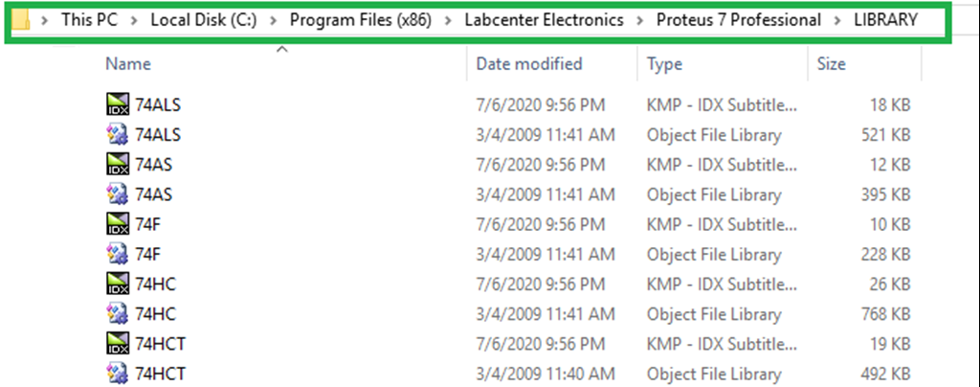The width and height of the screenshot is (980, 387).
Task: Select the 74HCT IDX file icon
Action: click(117, 344)
